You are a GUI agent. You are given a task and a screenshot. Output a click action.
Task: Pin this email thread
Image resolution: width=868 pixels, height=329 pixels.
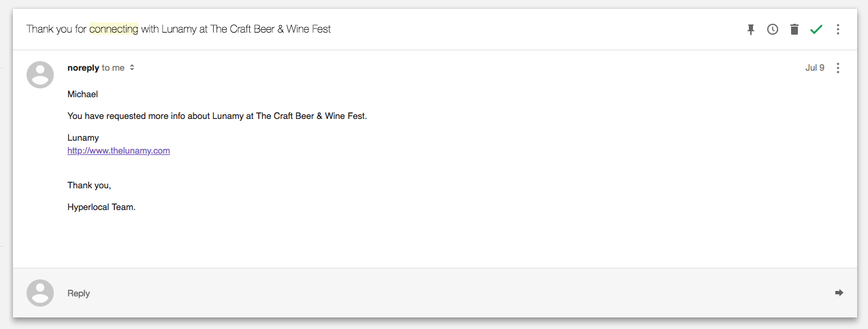[751, 29]
